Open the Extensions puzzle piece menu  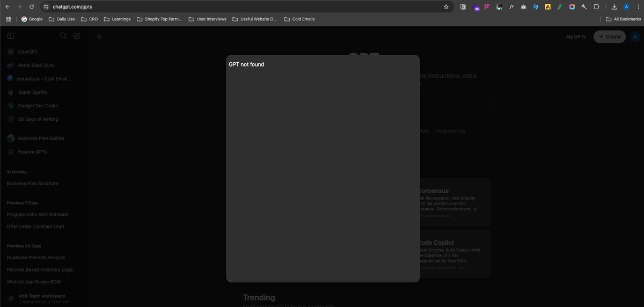click(596, 7)
